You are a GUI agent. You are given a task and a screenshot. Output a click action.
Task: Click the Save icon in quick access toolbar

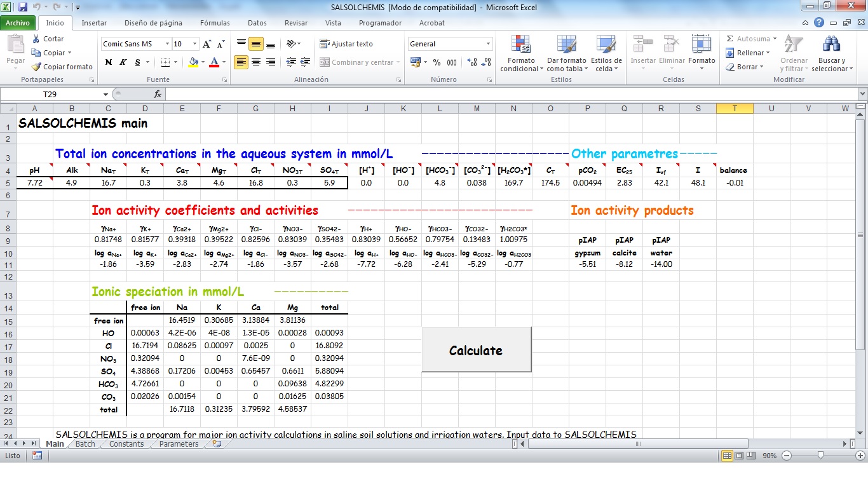coord(23,8)
